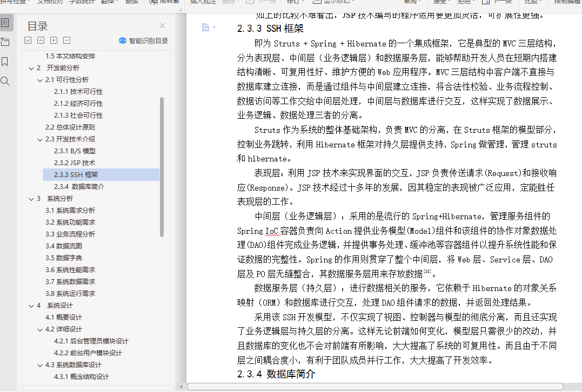Navigate to 3.1 系统需求分析

pyautogui.click(x=70, y=210)
